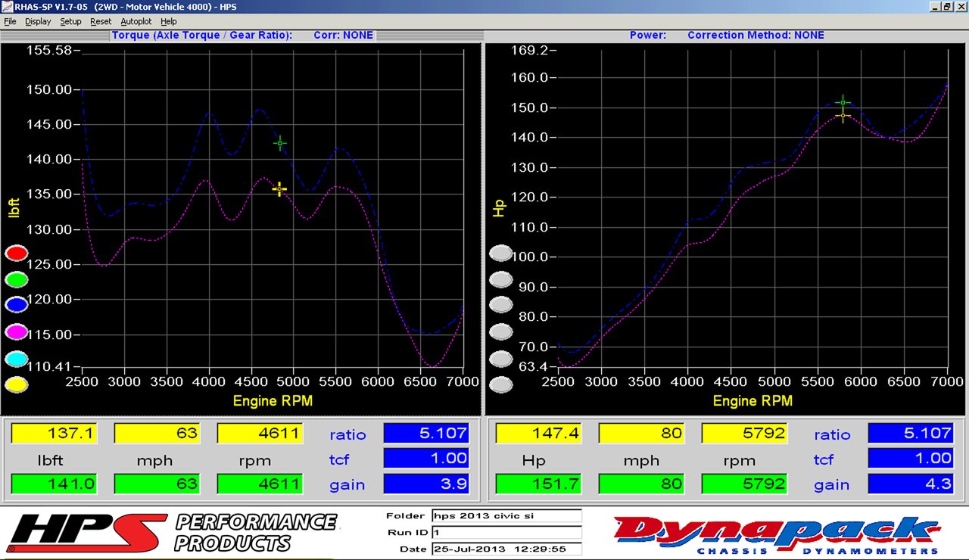Open the Display menu
Viewport: 969px width, 560px height.
(x=38, y=22)
